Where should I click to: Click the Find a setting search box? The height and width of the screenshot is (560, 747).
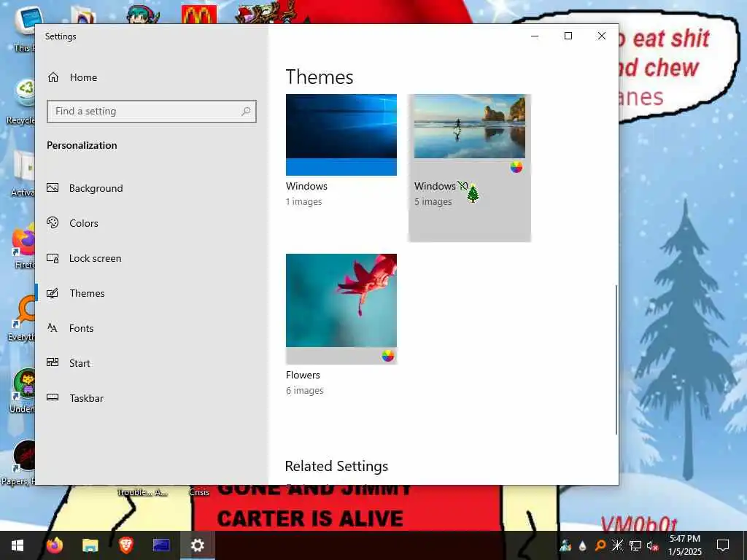pos(152,112)
